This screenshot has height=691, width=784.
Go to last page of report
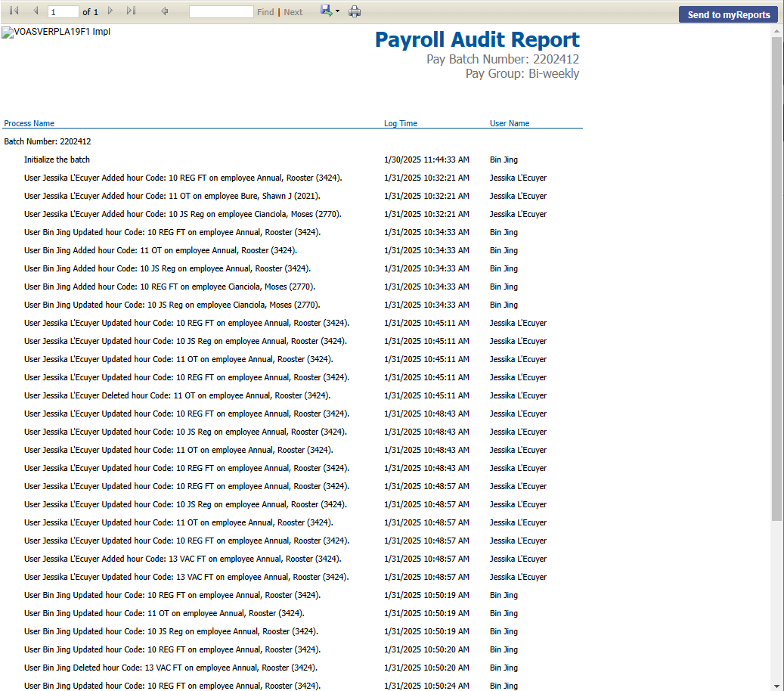point(131,11)
